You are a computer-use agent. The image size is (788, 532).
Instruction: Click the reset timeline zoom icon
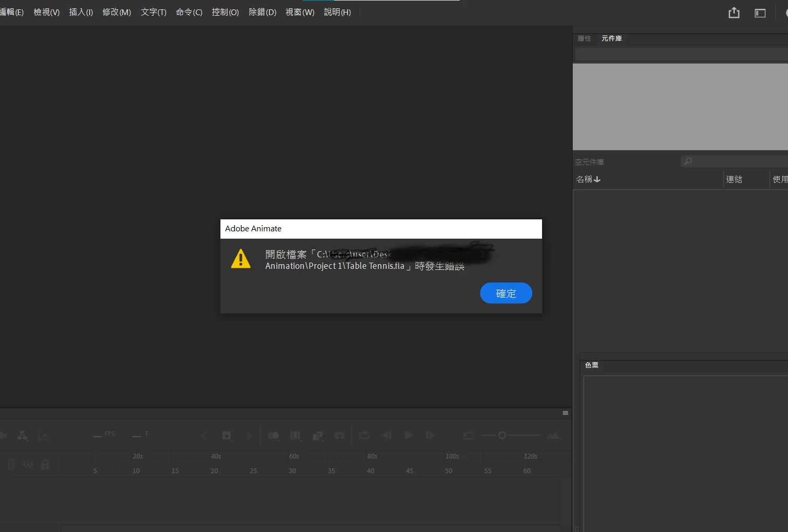469,436
